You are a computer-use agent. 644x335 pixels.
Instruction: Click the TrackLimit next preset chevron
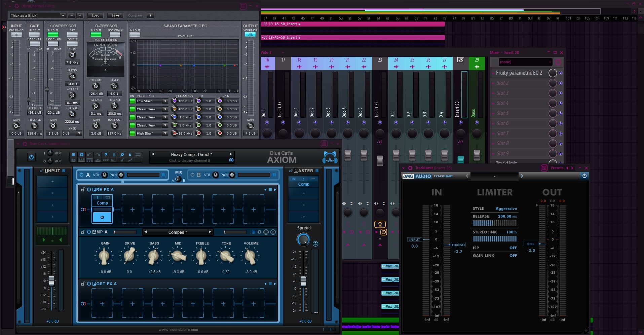522,176
